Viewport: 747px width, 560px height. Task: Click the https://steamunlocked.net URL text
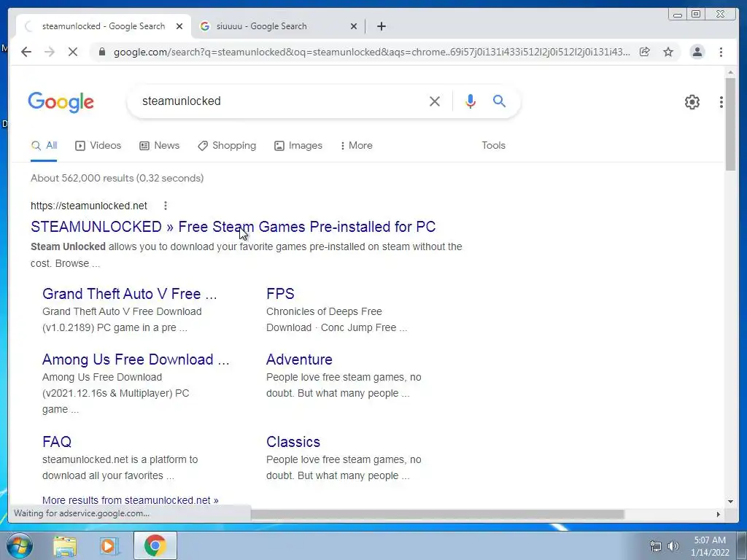click(x=89, y=206)
